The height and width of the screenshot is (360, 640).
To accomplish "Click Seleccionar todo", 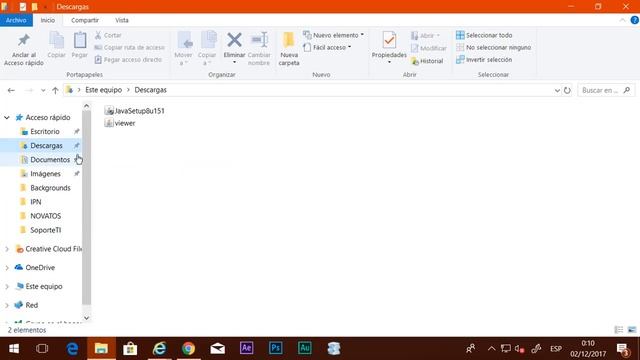I will [x=484, y=35].
